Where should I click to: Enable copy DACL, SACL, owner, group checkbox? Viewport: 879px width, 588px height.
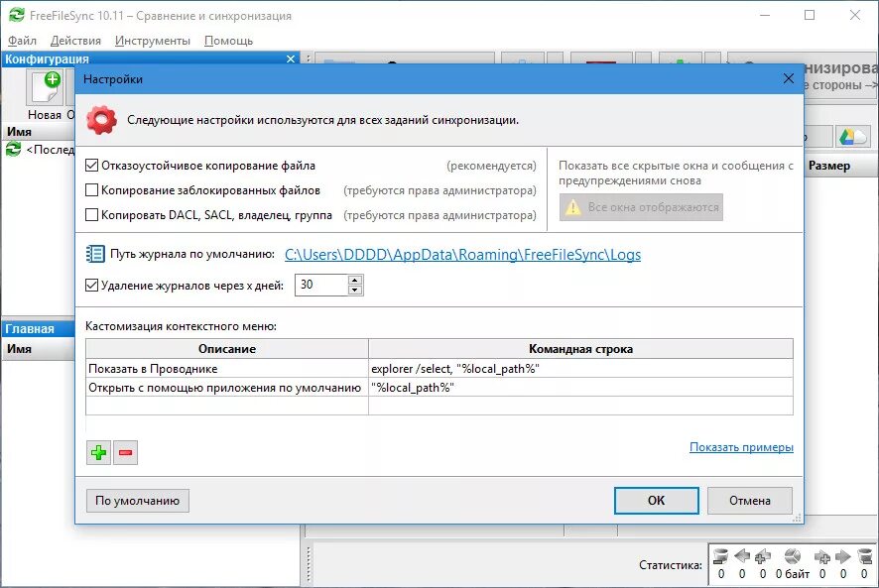click(91, 215)
